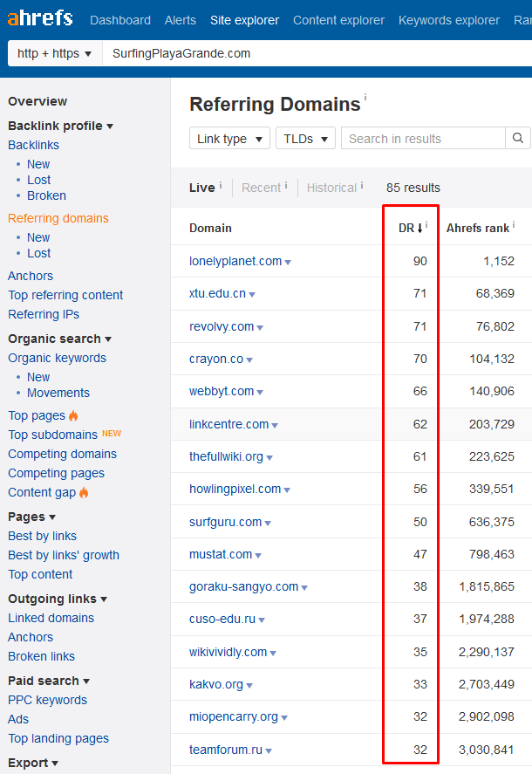
Task: Switch to the Recent tab
Action: pyautogui.click(x=261, y=188)
